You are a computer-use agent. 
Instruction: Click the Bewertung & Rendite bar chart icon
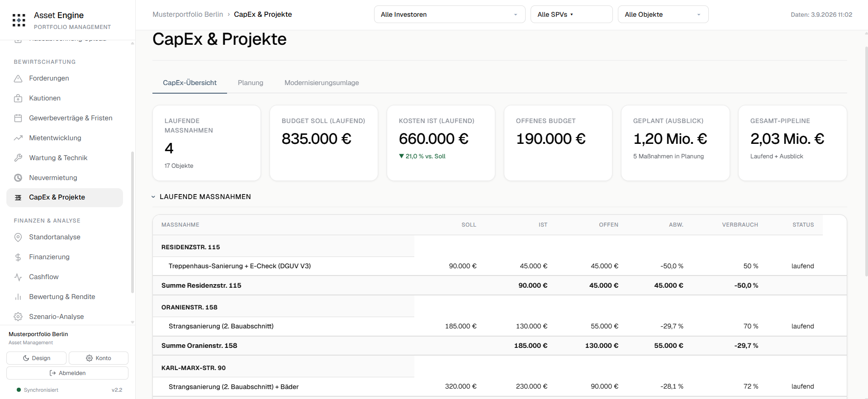pos(18,297)
